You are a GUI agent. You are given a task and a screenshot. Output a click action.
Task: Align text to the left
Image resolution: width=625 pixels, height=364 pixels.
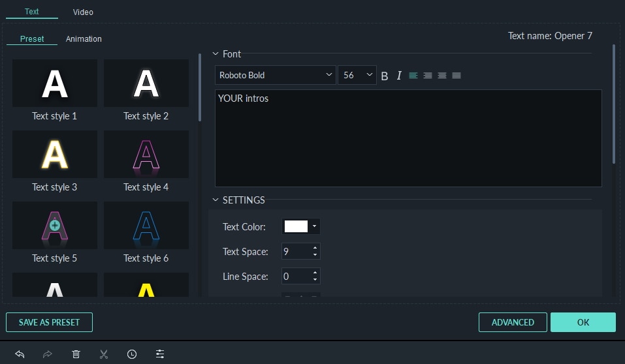click(413, 76)
